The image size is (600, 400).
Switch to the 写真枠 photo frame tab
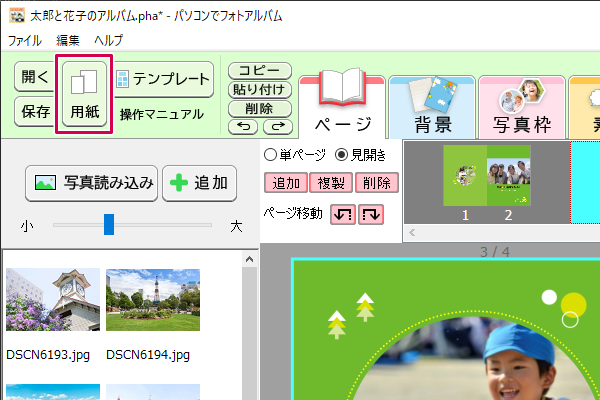point(522,106)
